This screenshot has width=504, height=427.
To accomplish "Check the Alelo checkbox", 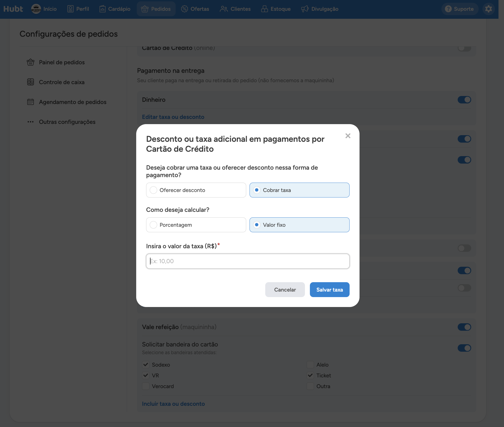I will click(310, 365).
